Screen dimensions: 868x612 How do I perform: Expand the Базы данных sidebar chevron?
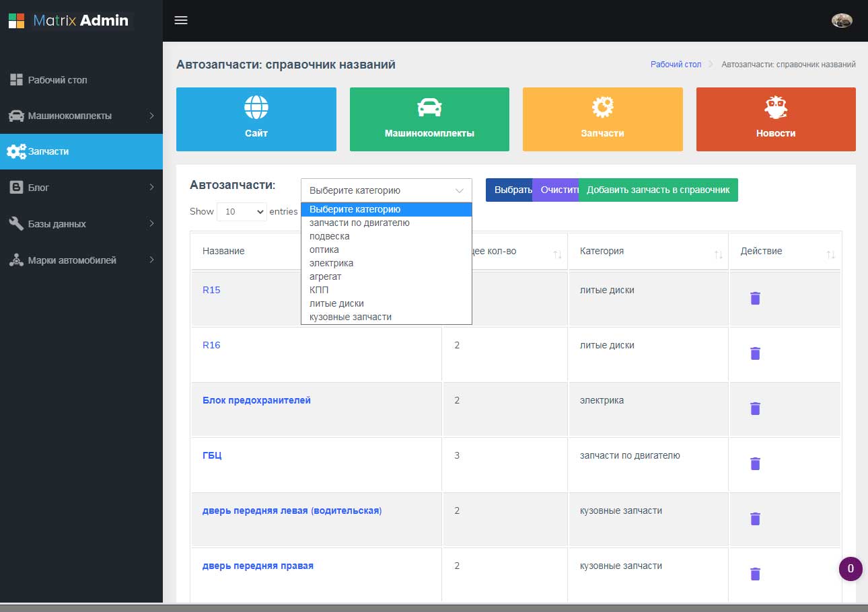[x=151, y=223]
